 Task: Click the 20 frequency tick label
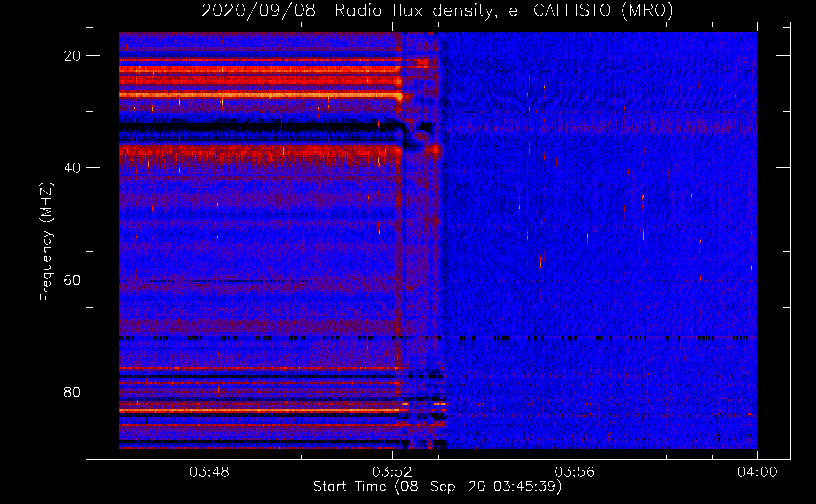tap(72, 56)
